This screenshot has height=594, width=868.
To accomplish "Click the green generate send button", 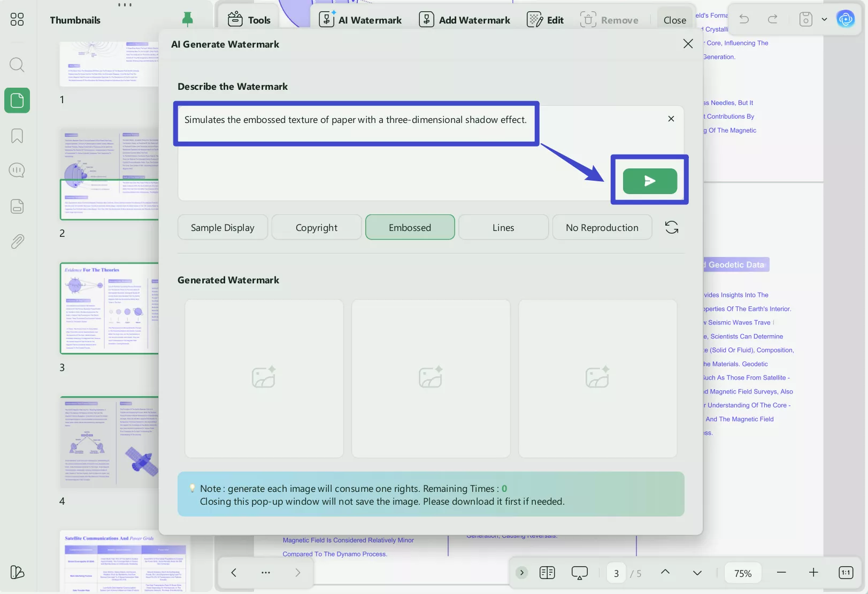I will pyautogui.click(x=650, y=181).
